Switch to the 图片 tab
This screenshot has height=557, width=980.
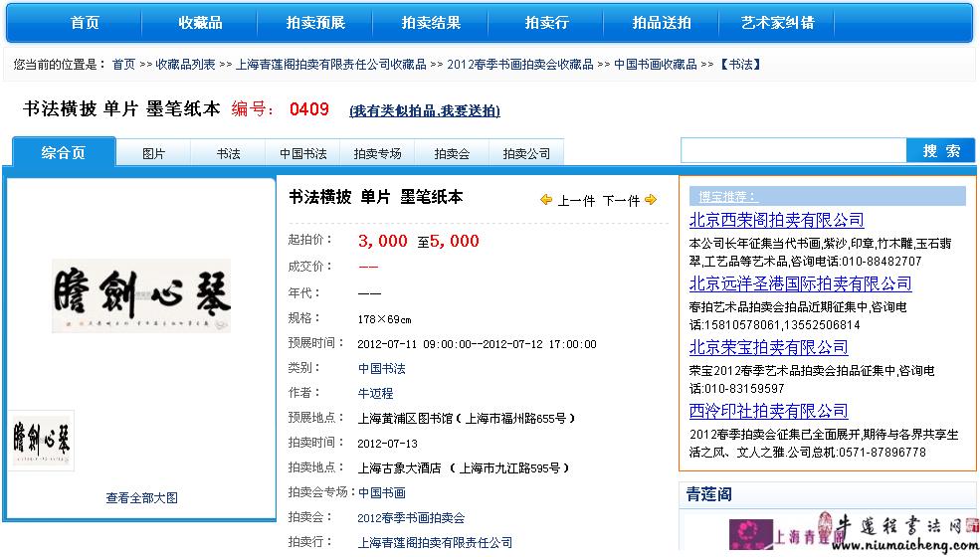tap(153, 153)
